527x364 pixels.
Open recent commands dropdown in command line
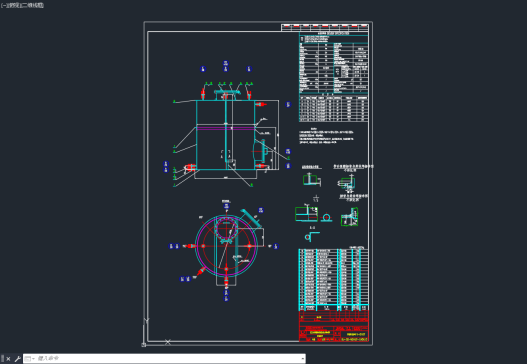[x=30, y=359]
